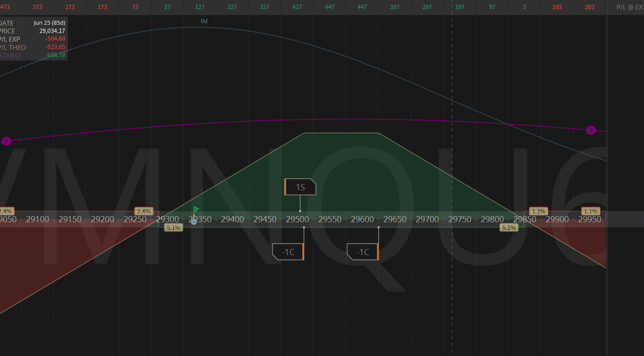Click the green 297 P/L value
The image size is (644, 356).
click(427, 7)
